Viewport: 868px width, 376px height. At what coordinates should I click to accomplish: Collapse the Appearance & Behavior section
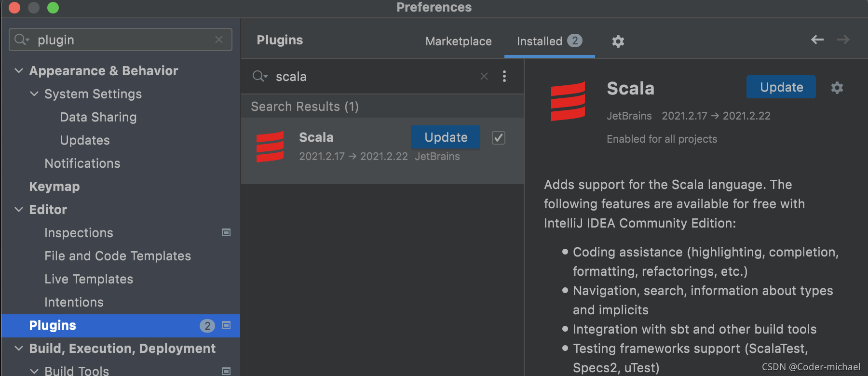pyautogui.click(x=19, y=71)
